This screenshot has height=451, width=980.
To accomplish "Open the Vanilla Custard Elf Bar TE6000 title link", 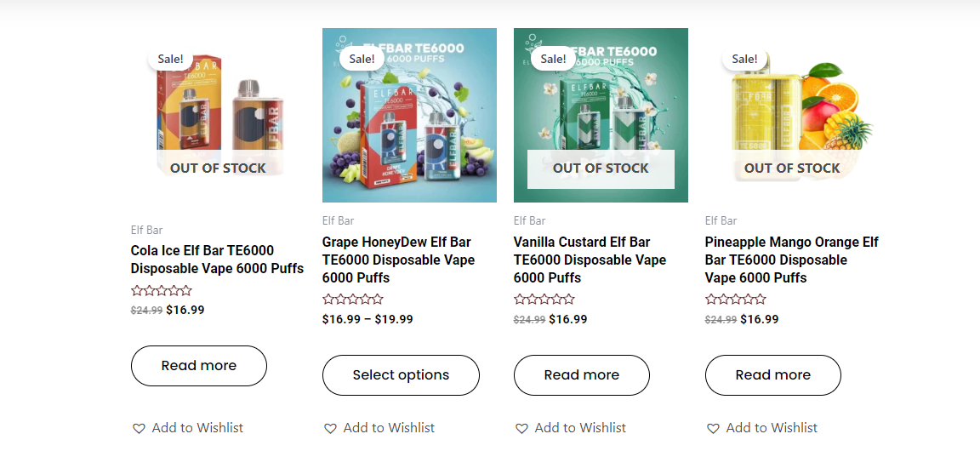I will [x=590, y=260].
